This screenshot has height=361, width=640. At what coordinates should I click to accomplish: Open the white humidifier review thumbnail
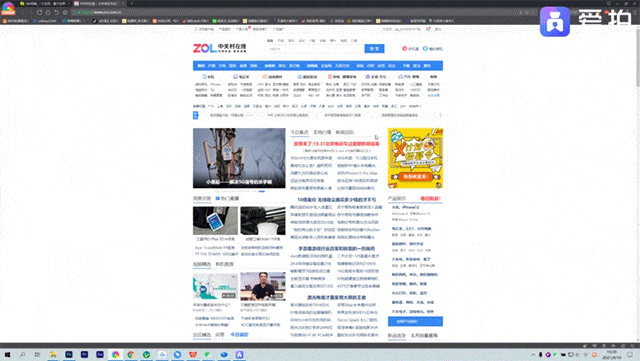click(263, 221)
